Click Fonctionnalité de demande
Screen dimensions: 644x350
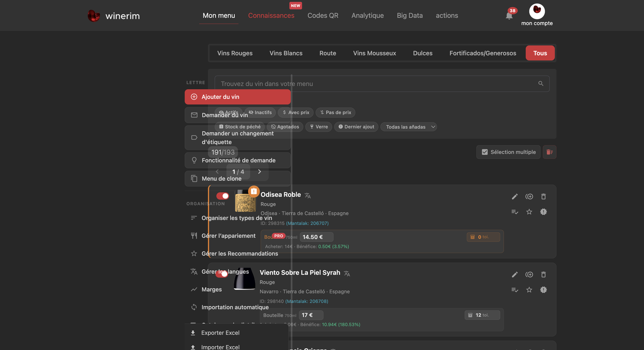coord(238,160)
